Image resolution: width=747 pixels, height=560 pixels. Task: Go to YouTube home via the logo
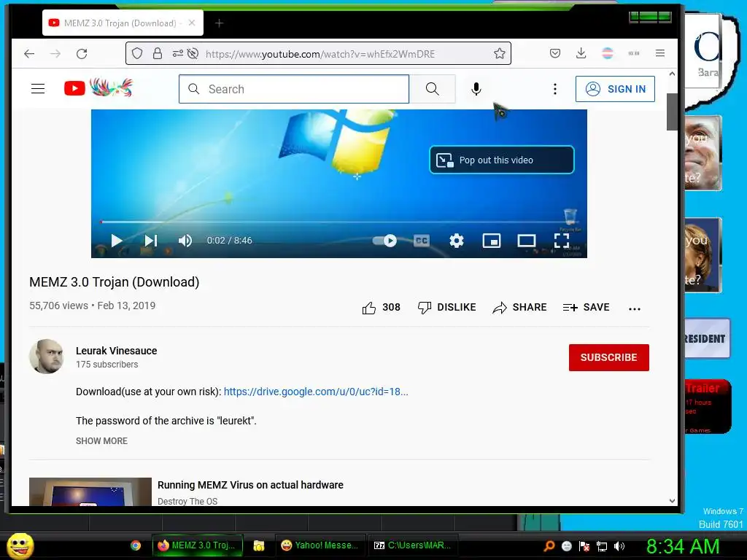[98, 88]
